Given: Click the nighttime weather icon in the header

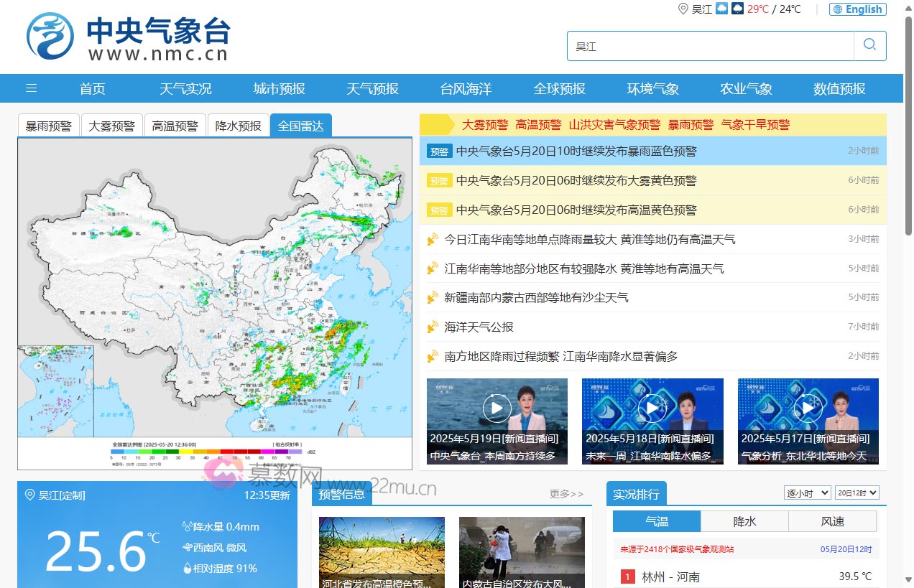Looking at the screenshot, I should [x=738, y=9].
